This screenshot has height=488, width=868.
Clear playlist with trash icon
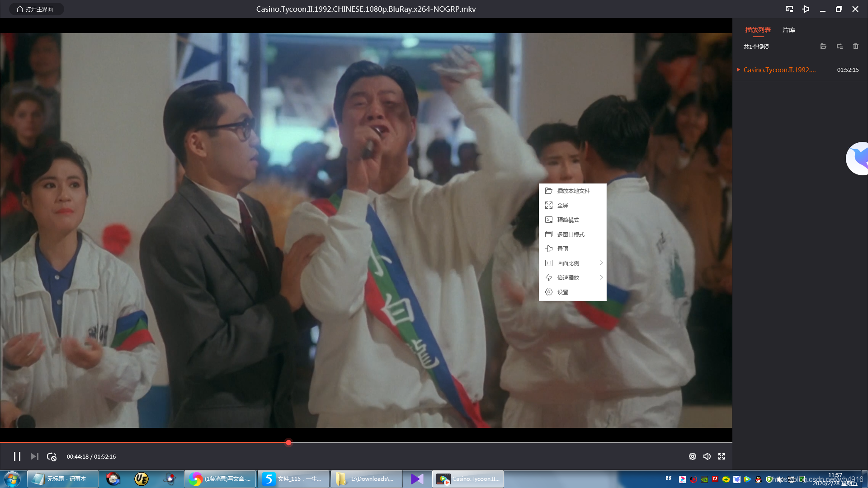pos(856,46)
